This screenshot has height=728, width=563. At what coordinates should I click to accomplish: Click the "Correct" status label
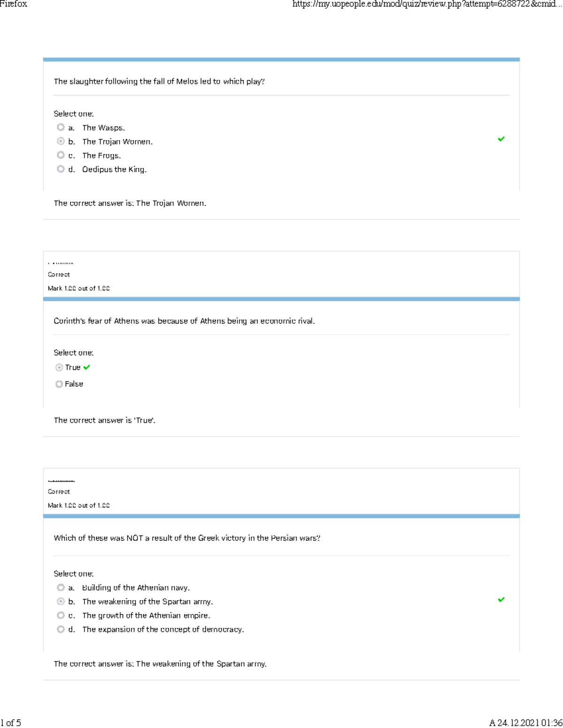click(59, 274)
